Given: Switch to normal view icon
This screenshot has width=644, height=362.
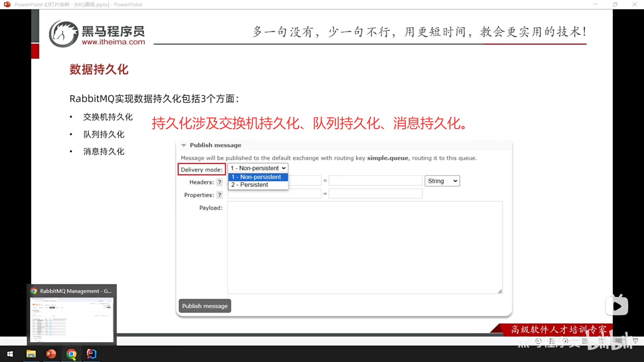Looking at the screenshot, I should coord(585,341).
